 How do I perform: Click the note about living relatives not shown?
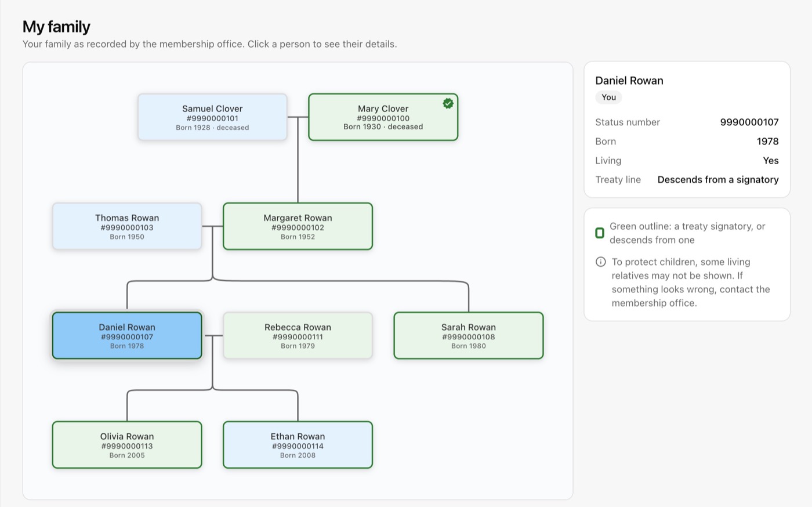(691, 283)
